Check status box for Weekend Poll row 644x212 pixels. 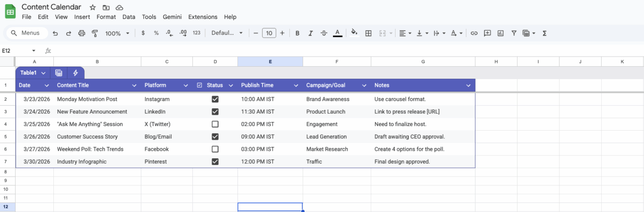point(215,149)
